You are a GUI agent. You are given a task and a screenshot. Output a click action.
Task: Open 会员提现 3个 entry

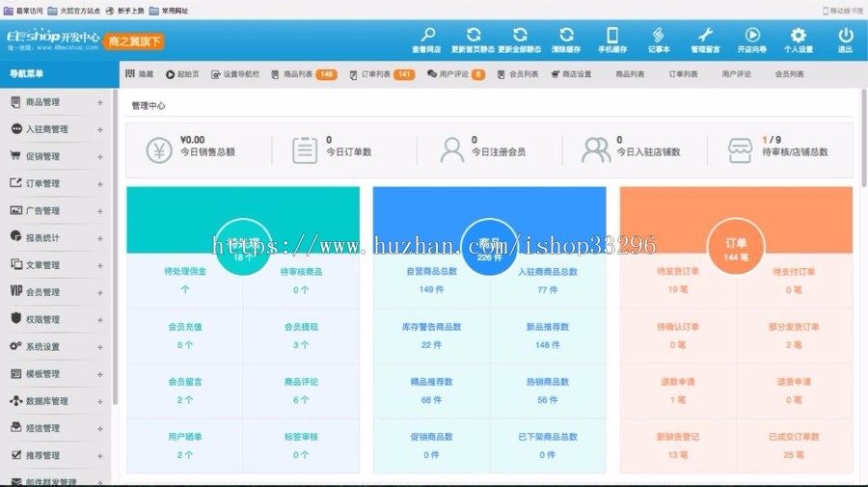(301, 336)
